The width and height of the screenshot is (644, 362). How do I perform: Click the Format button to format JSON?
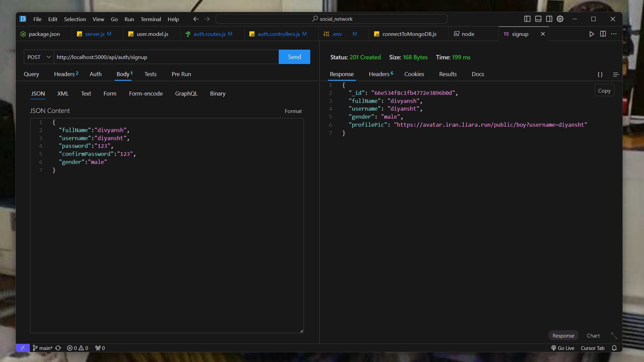[x=293, y=111]
